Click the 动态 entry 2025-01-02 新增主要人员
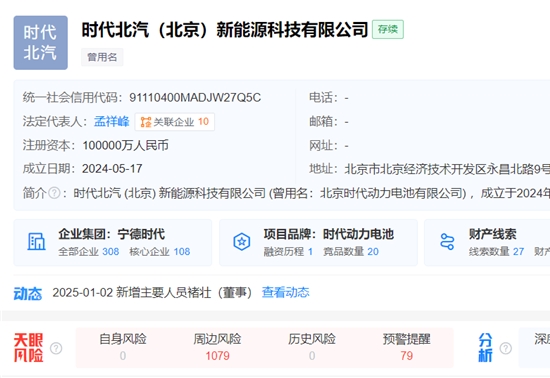Viewport: 550px width, 378px height. point(152,292)
